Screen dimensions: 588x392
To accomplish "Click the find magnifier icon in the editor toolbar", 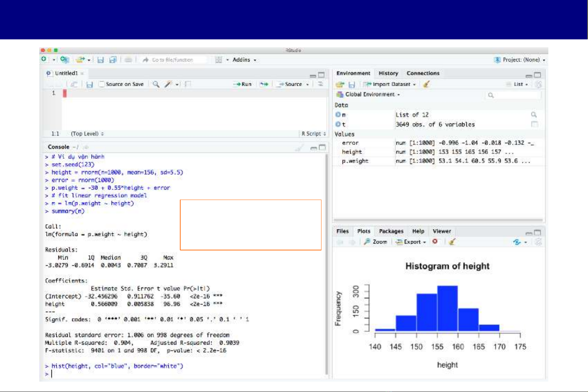I will pos(156,84).
